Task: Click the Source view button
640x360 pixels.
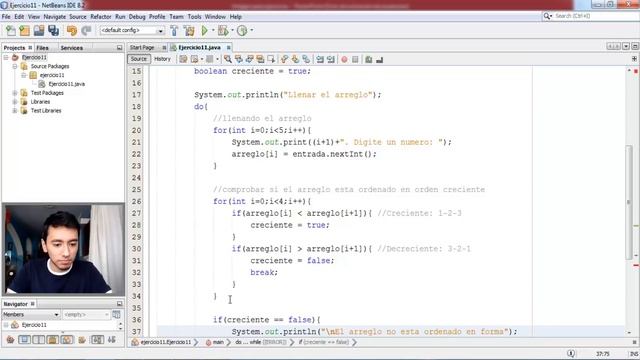Action: [x=138, y=59]
